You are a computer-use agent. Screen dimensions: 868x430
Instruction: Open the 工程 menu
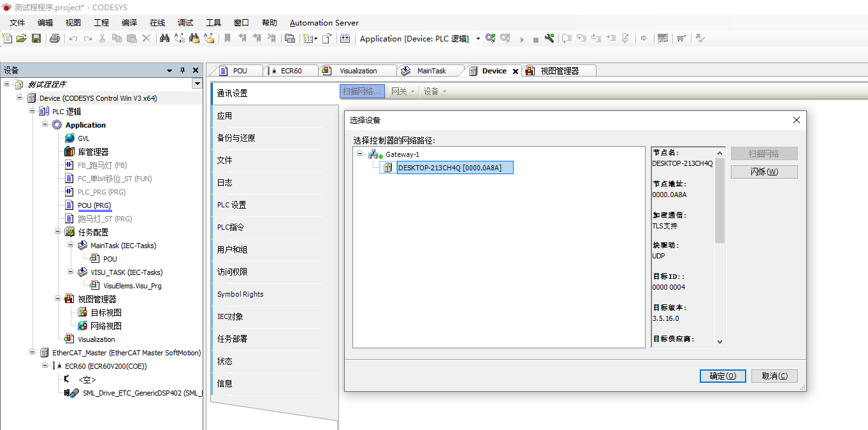click(101, 22)
